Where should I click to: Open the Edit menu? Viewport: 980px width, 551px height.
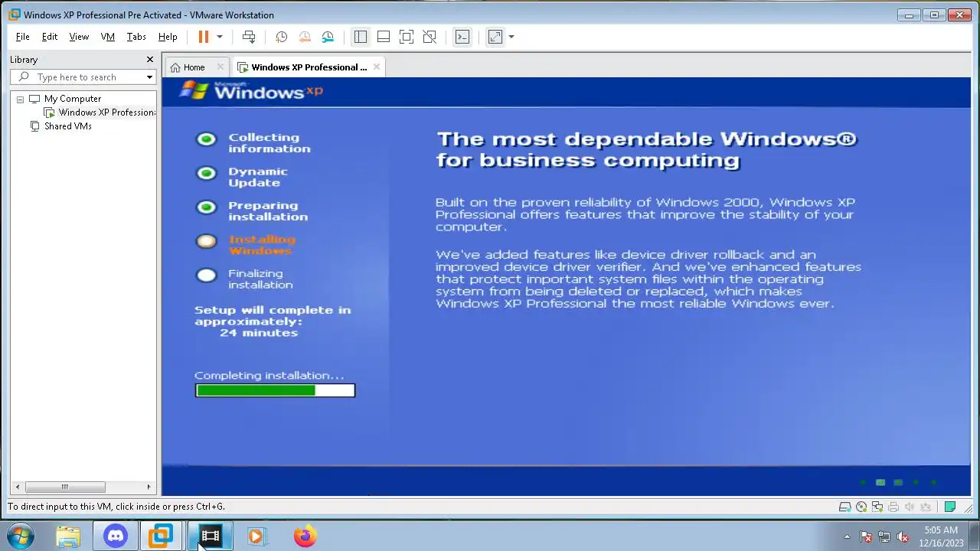(50, 37)
